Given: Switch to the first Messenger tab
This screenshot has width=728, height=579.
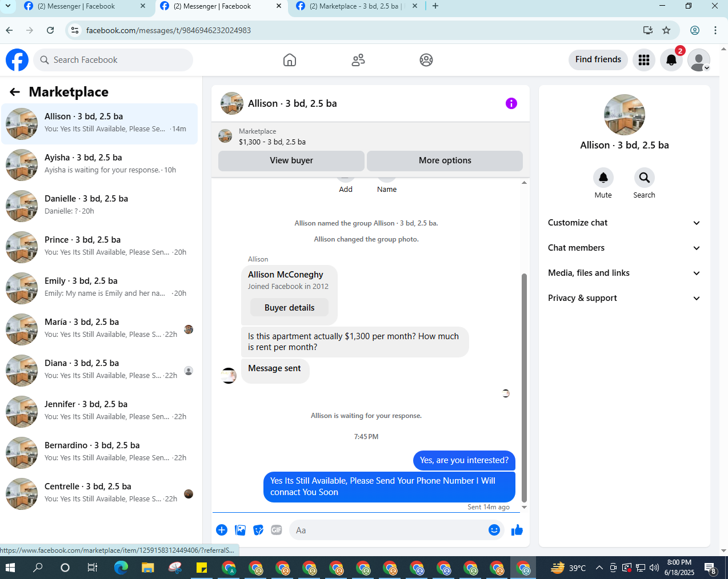Looking at the screenshot, I should click(85, 6).
